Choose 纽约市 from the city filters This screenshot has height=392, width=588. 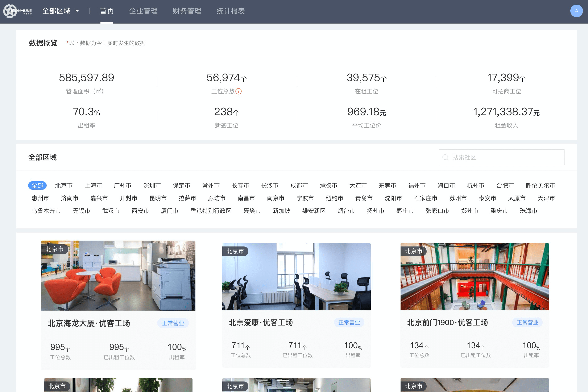tap(335, 198)
